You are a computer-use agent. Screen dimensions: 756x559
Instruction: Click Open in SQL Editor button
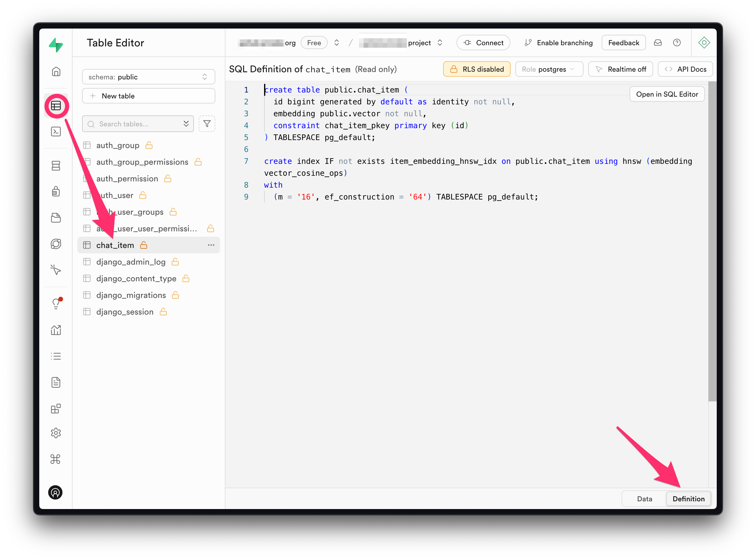point(667,94)
